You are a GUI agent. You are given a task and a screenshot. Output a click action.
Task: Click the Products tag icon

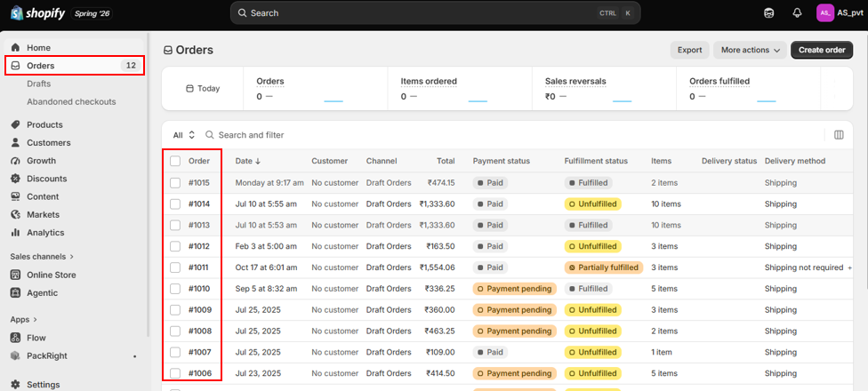point(15,124)
